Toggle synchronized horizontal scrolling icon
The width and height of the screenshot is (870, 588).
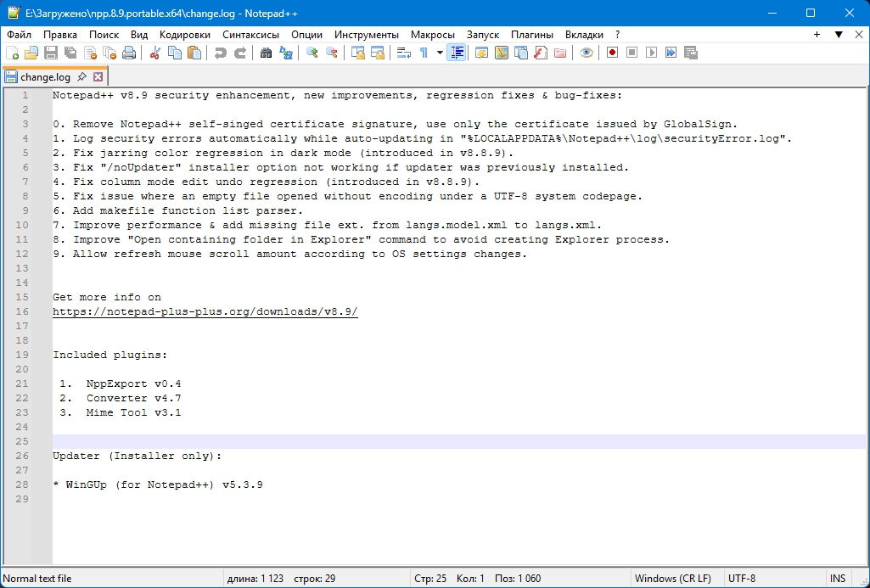[378, 53]
